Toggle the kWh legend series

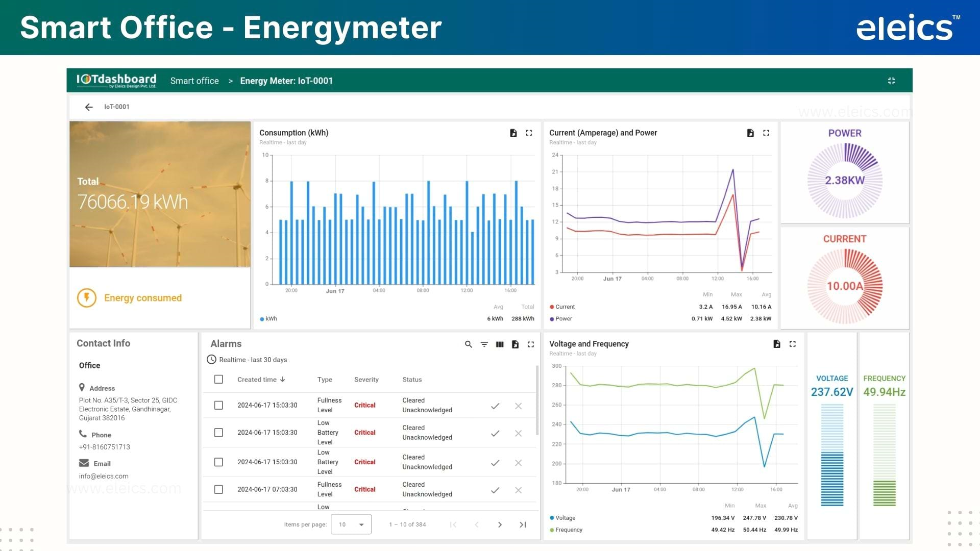[x=268, y=319]
